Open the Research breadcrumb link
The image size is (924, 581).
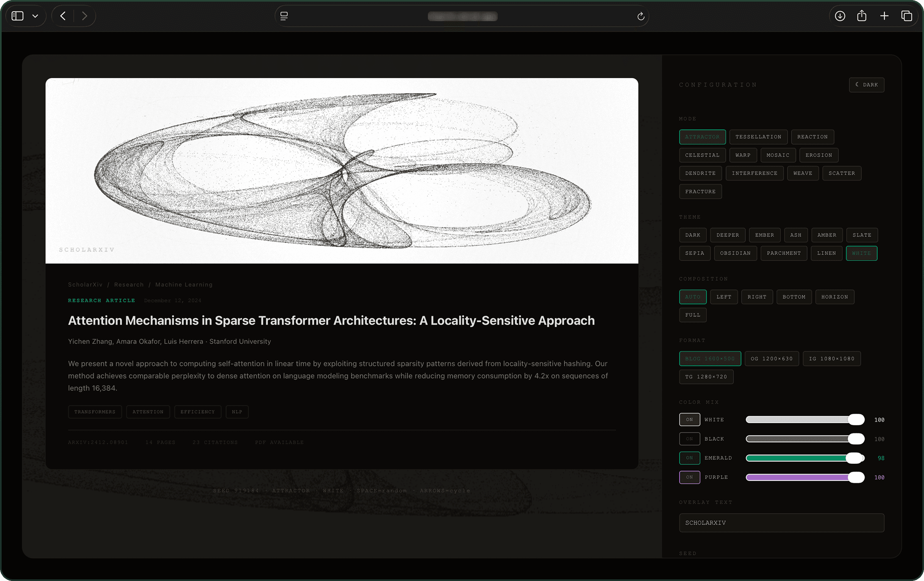(x=129, y=285)
